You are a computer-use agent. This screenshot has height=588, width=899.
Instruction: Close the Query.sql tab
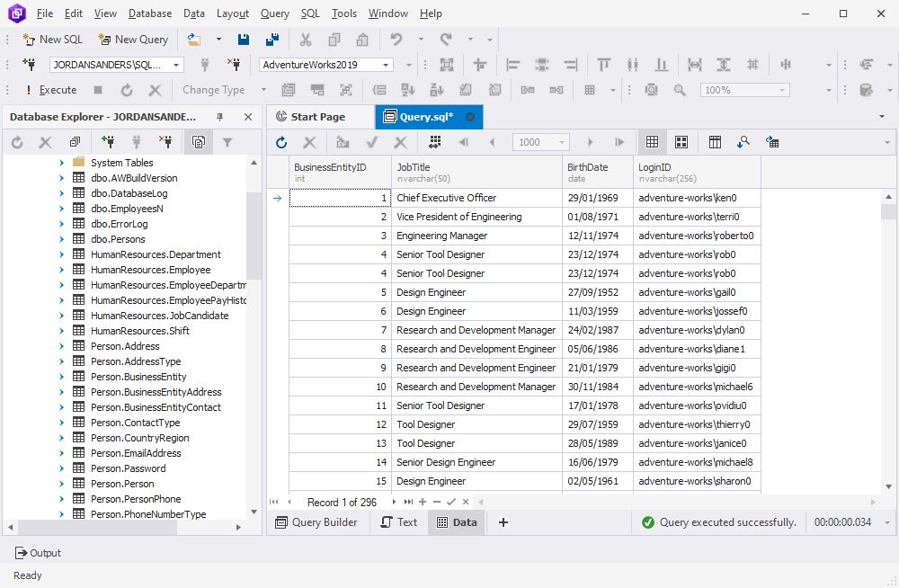(x=470, y=117)
